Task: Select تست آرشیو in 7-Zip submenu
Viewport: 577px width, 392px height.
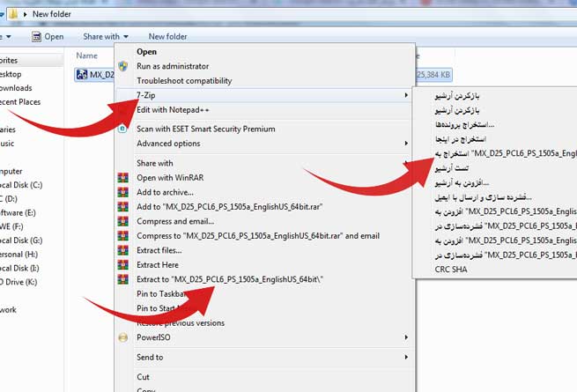Action: (x=452, y=168)
